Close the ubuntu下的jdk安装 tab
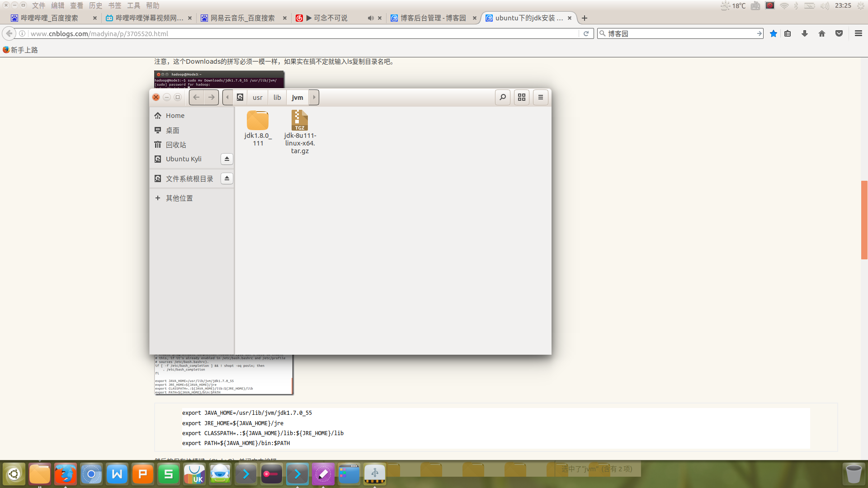 (x=570, y=18)
